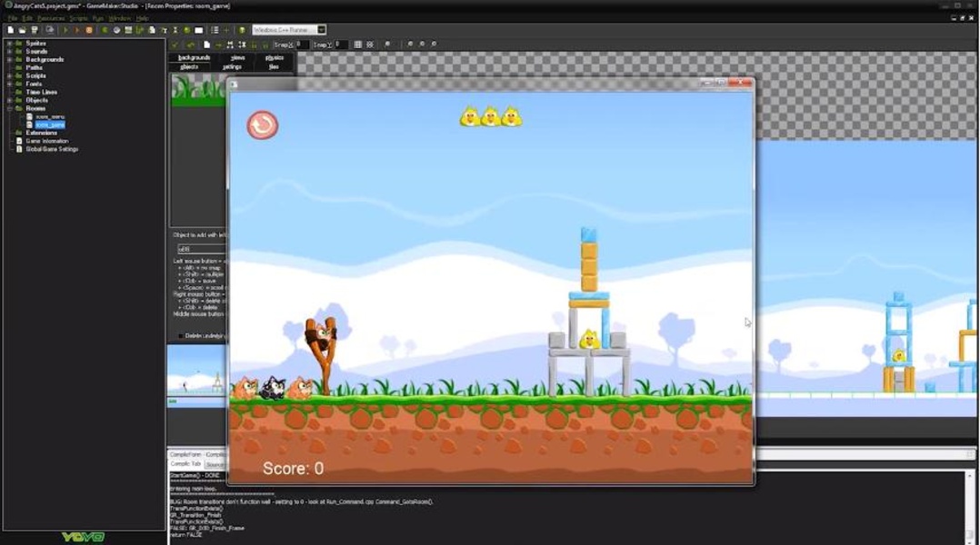This screenshot has width=980, height=545.
Task: Toggle Delete underlying checkbox
Action: [179, 335]
